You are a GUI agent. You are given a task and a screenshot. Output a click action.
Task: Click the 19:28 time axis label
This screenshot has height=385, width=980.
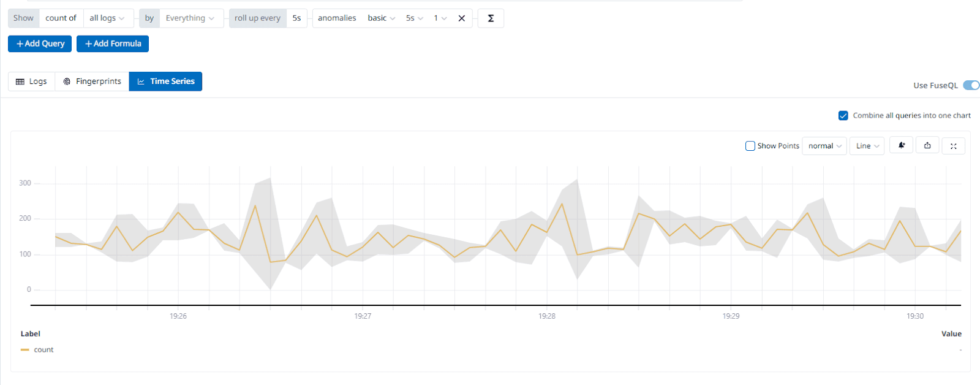(547, 316)
